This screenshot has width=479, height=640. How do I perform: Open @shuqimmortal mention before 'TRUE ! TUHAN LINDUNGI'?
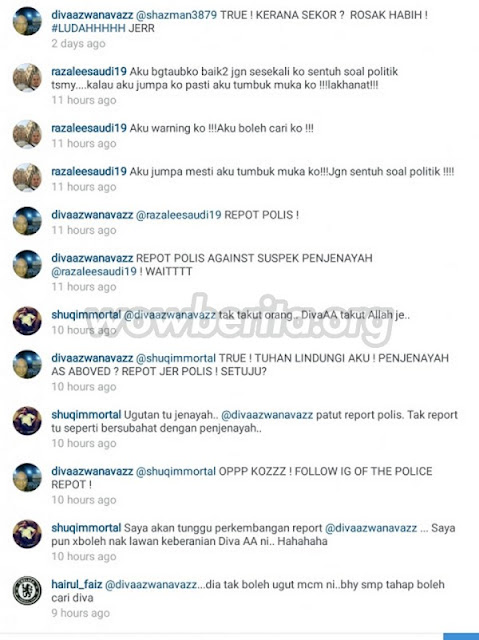point(175,358)
